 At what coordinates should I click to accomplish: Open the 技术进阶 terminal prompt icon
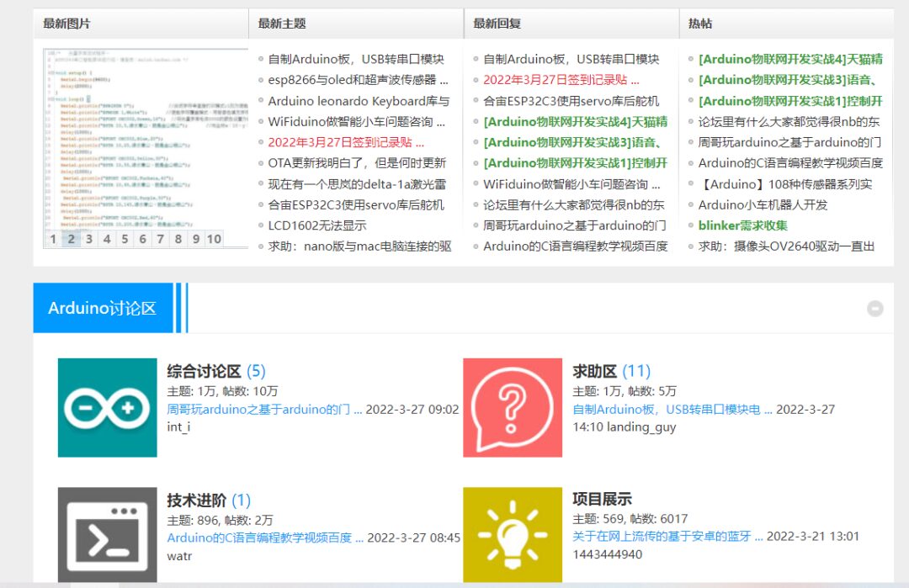pyautogui.click(x=107, y=535)
